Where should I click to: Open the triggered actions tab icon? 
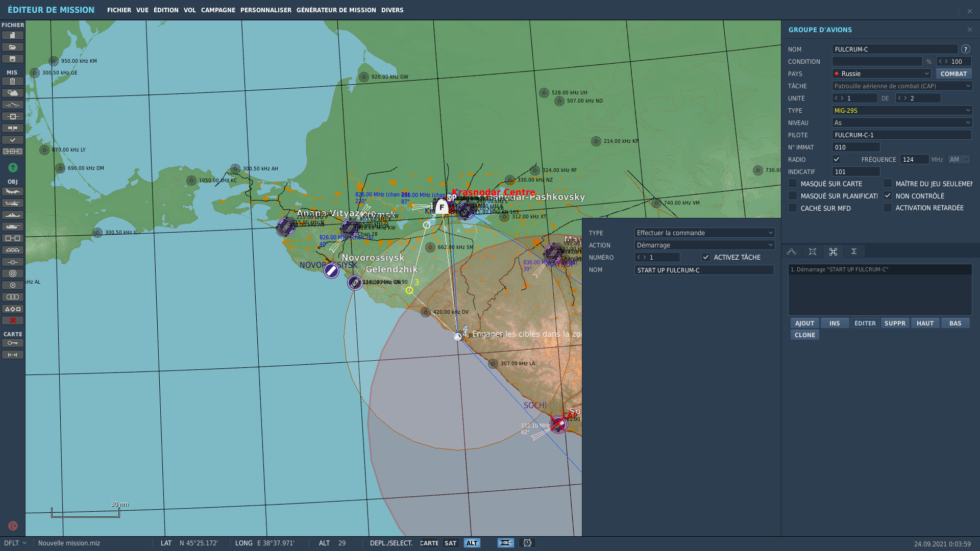(x=833, y=252)
